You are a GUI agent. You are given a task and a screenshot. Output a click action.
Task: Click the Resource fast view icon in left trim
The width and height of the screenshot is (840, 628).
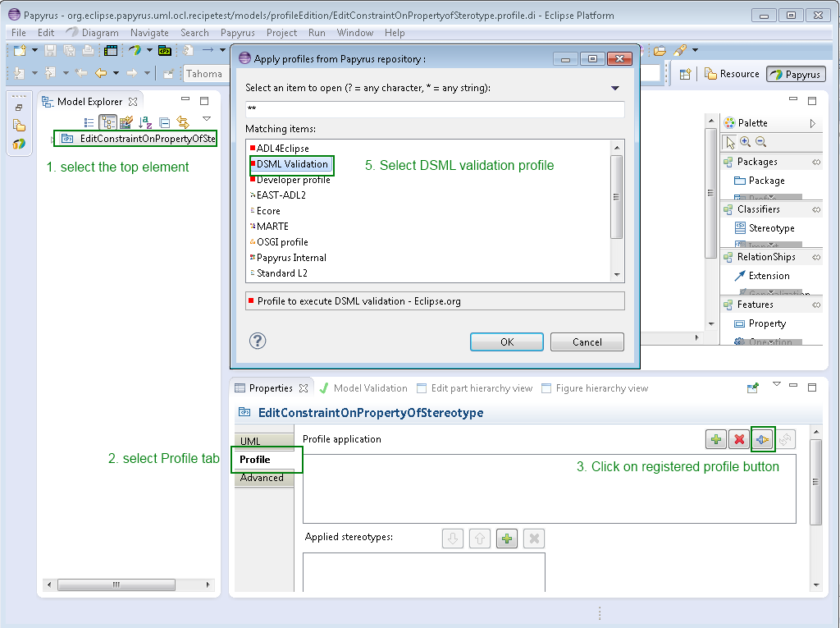[x=19, y=126]
